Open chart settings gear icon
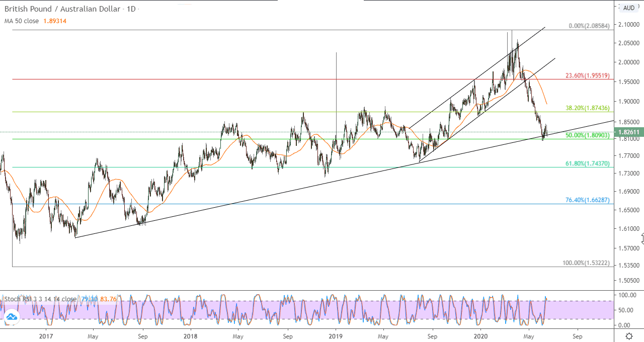This screenshot has height=342, width=644. (629, 335)
